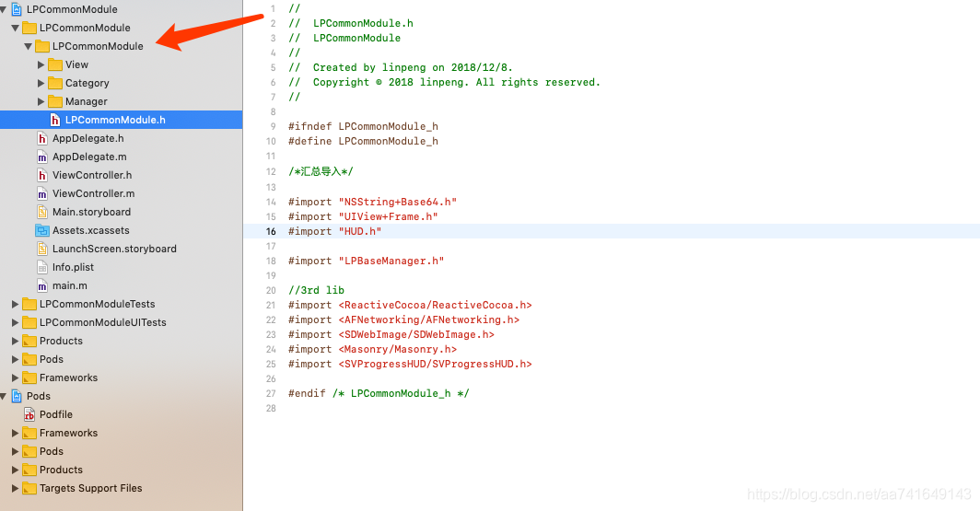Click line number 16 in gutter
Screen dimensions: 980x511
271,232
